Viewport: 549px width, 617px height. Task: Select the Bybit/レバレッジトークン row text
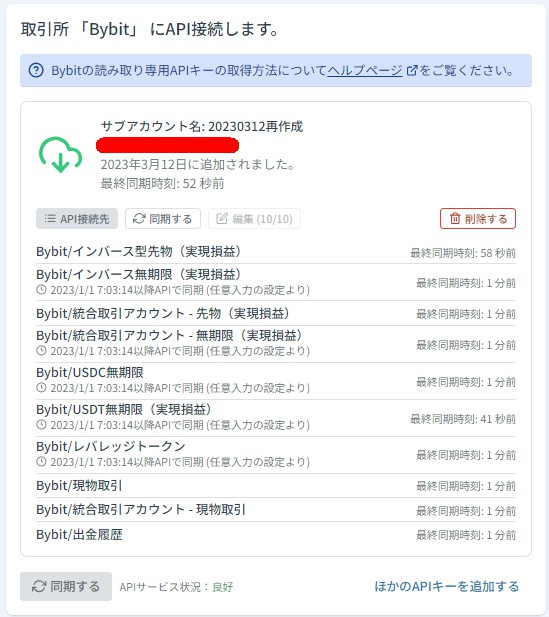tap(111, 446)
